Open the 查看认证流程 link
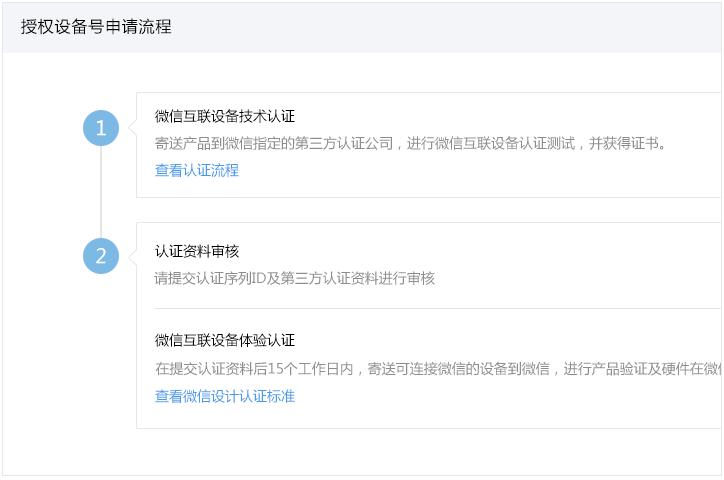This screenshot has height=480, width=724. click(x=197, y=170)
